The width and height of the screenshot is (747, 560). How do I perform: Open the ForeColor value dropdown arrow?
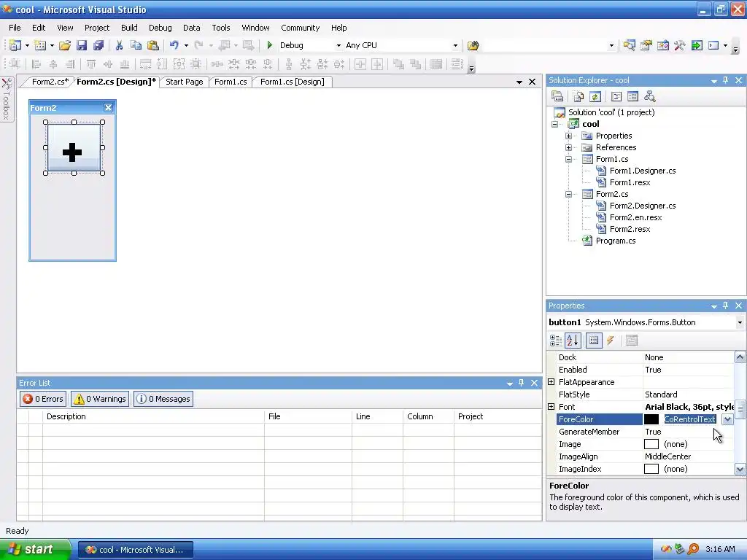pos(727,419)
